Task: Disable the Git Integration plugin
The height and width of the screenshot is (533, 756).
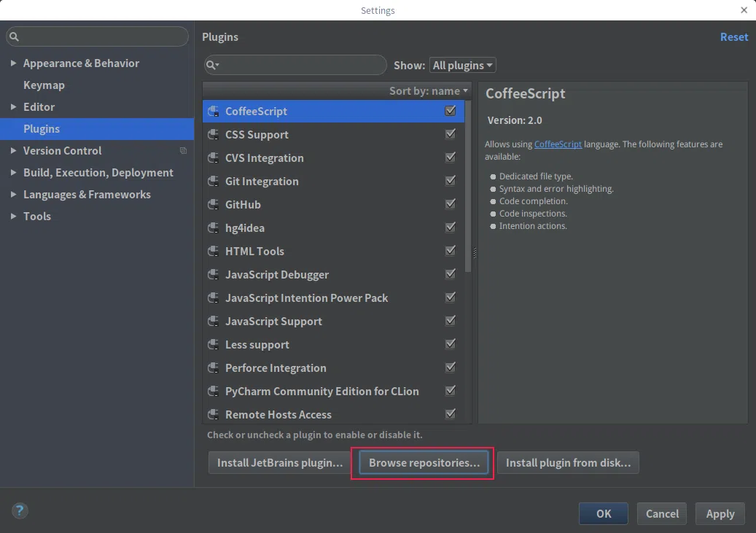Action: (x=451, y=180)
